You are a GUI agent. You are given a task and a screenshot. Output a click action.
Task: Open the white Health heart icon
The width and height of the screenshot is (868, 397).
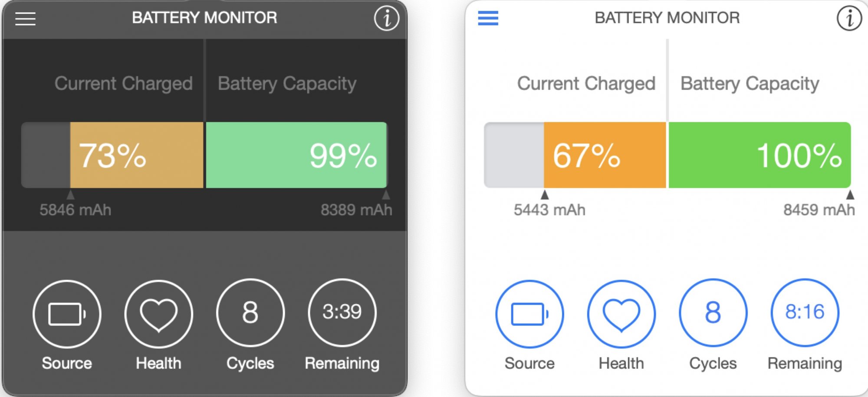[158, 314]
